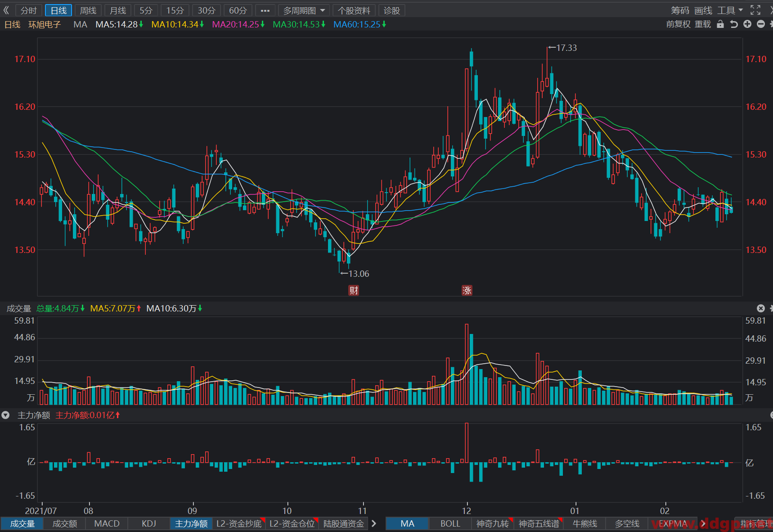Show more period options via ellipsis
This screenshot has width=773, height=532.
[x=265, y=10]
